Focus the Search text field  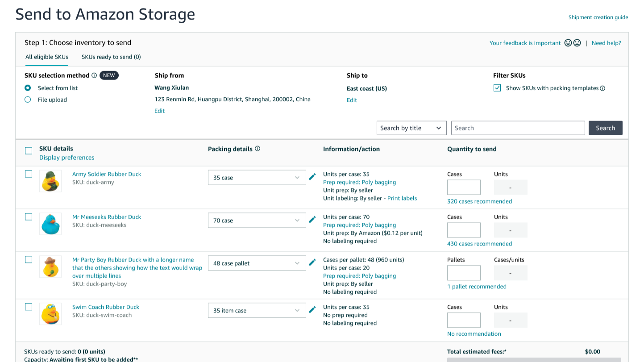point(518,128)
